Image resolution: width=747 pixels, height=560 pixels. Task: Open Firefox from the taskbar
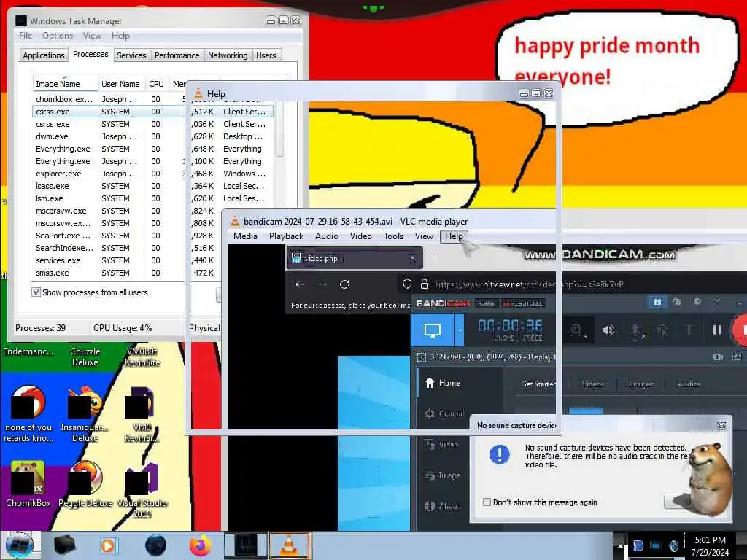[201, 545]
